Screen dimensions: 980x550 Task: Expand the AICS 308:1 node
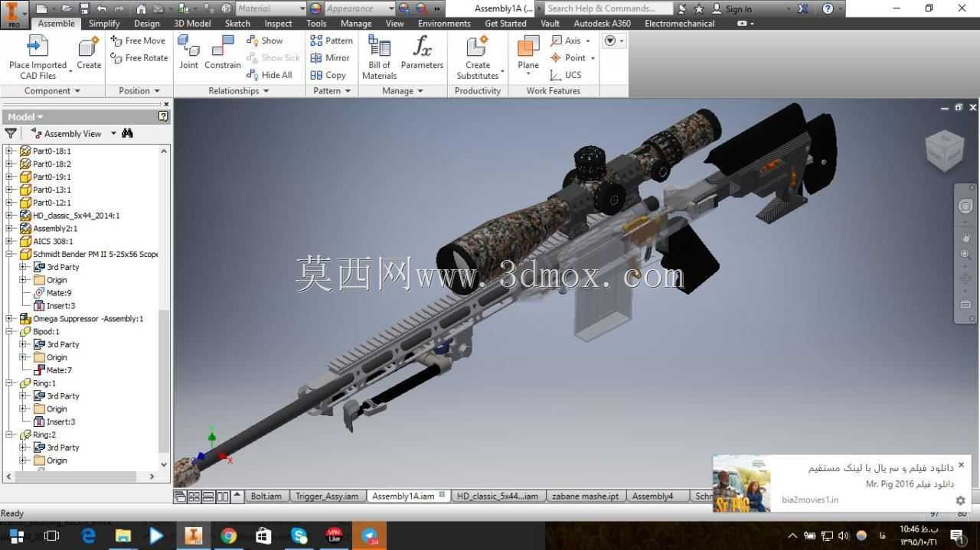click(x=9, y=241)
